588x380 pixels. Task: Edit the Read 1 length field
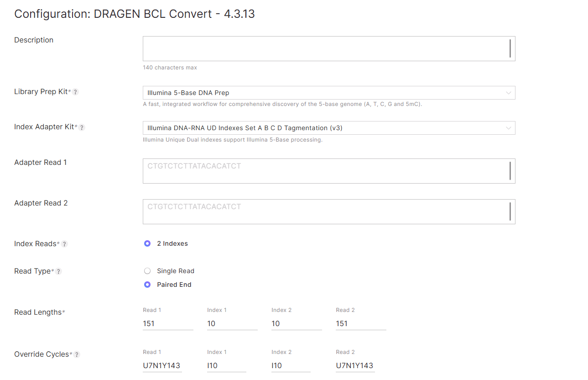coord(168,323)
